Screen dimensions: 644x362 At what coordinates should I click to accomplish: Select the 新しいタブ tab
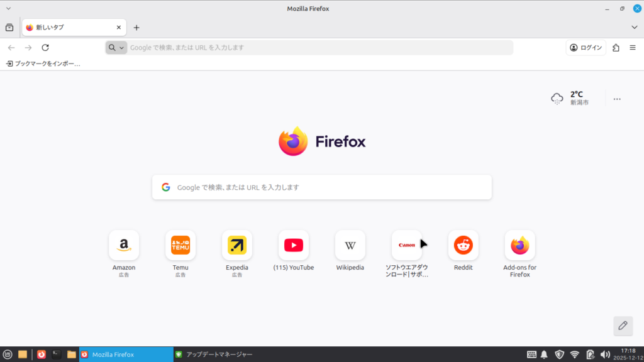(x=69, y=28)
